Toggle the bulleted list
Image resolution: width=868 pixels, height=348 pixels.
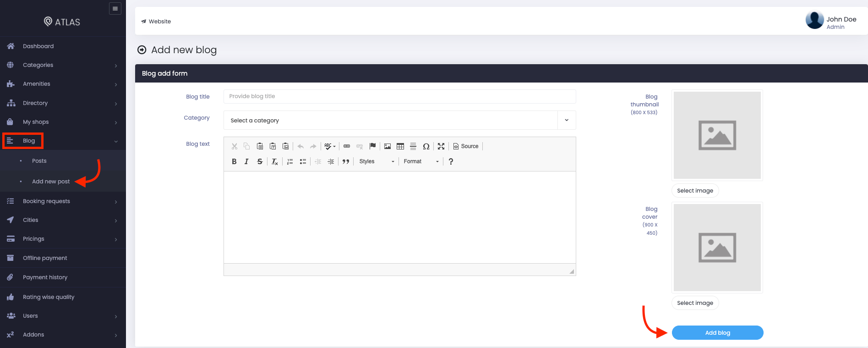(303, 161)
